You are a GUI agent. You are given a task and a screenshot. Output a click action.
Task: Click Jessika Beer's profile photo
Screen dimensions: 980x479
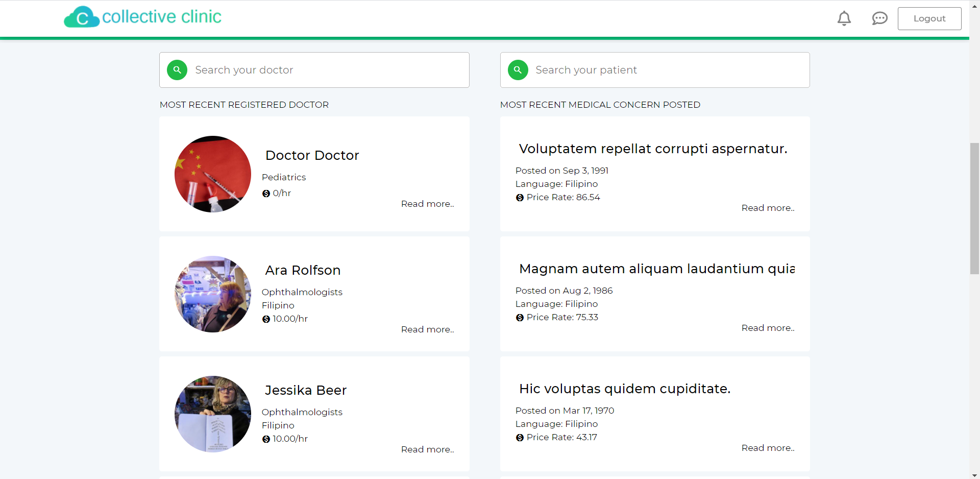pos(213,414)
